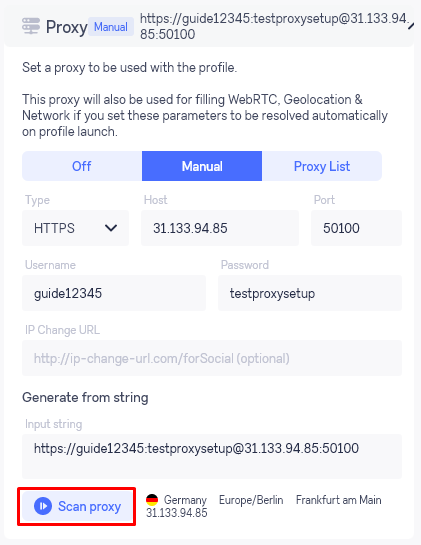Click the Proxy section title

[x=66, y=27]
